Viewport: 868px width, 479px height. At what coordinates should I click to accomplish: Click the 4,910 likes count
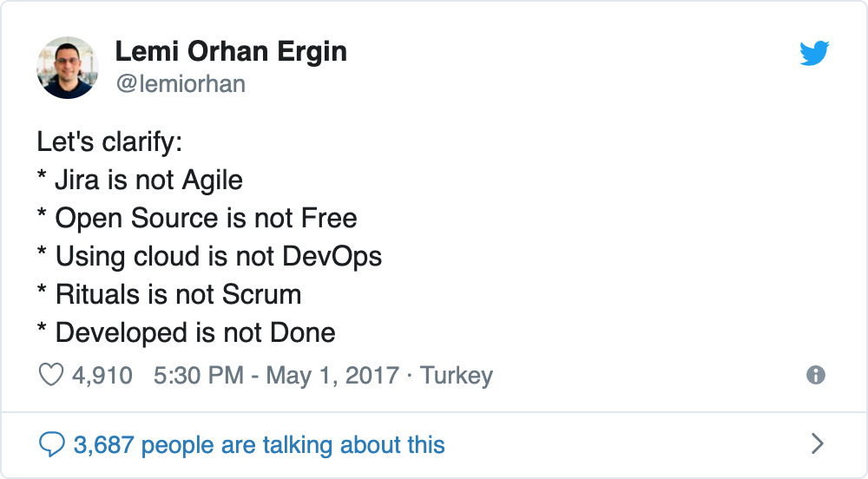pos(102,375)
